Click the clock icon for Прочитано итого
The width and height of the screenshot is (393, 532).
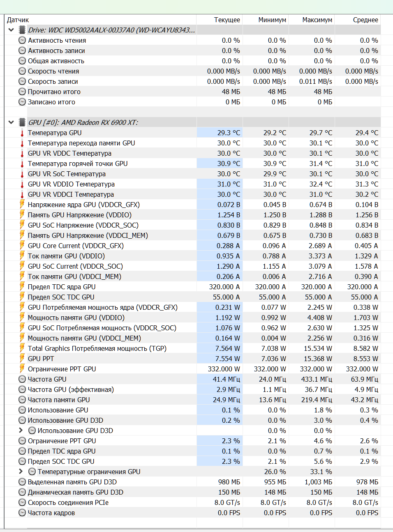[22, 92]
